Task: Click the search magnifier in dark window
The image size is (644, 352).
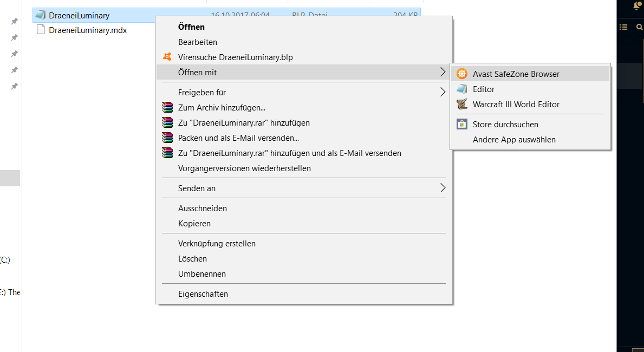Action: [x=640, y=27]
